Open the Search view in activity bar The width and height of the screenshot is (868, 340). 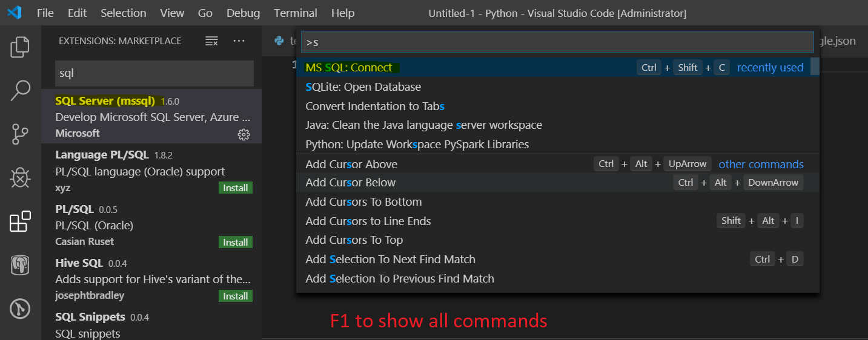(x=20, y=91)
